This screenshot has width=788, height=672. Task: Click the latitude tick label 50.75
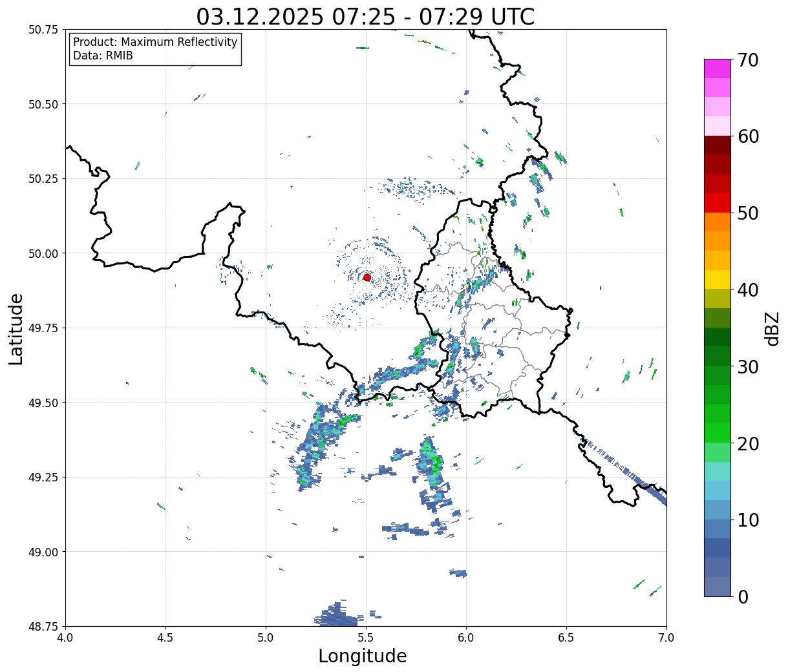point(43,30)
